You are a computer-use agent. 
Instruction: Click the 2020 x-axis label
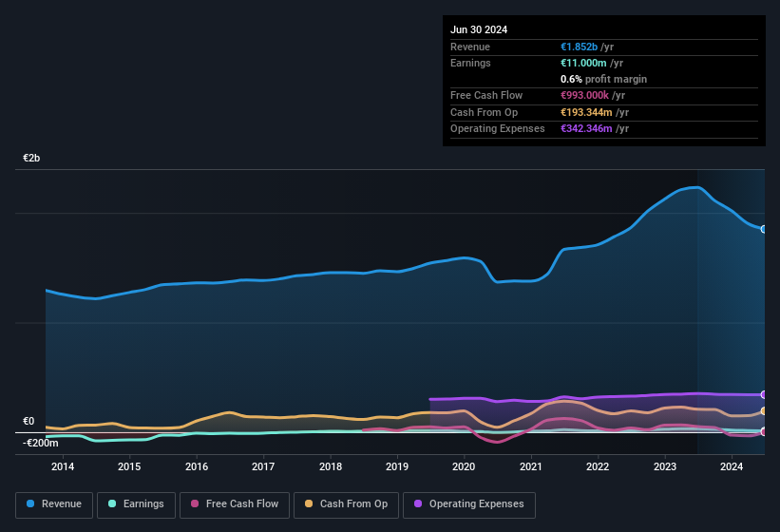point(464,466)
